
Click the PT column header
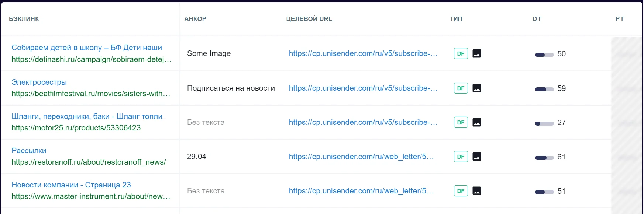click(619, 19)
